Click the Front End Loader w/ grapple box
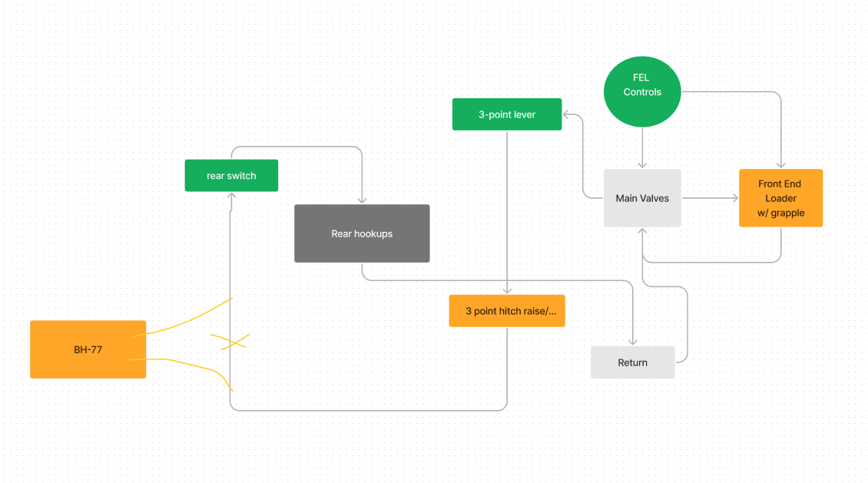This screenshot has height=483, width=868. point(780,198)
